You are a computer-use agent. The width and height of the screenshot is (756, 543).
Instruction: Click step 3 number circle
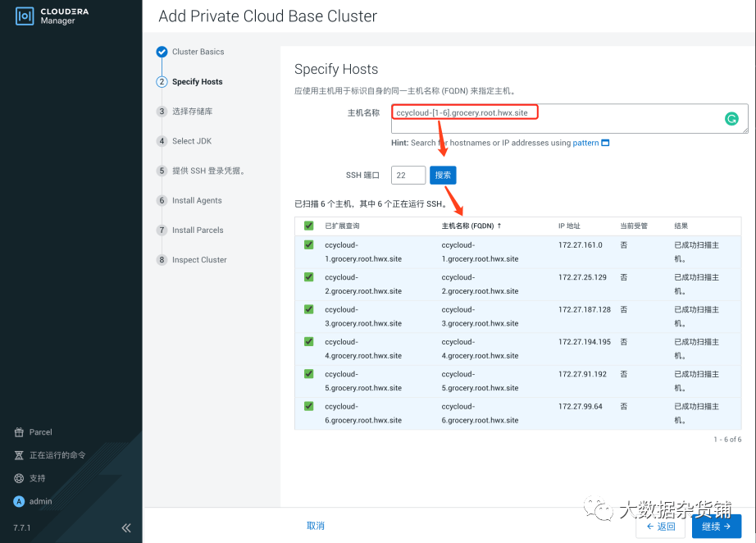162,112
